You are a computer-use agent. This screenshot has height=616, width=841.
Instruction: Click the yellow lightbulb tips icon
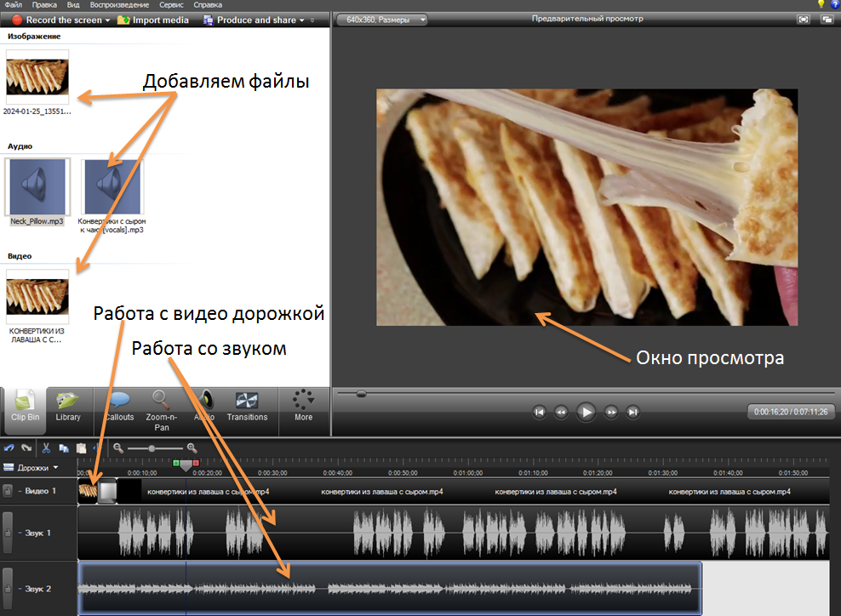click(x=821, y=4)
